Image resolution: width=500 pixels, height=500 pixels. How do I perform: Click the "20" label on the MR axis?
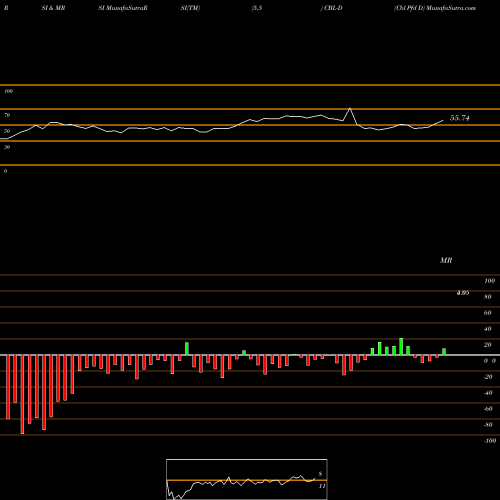[x=488, y=345]
